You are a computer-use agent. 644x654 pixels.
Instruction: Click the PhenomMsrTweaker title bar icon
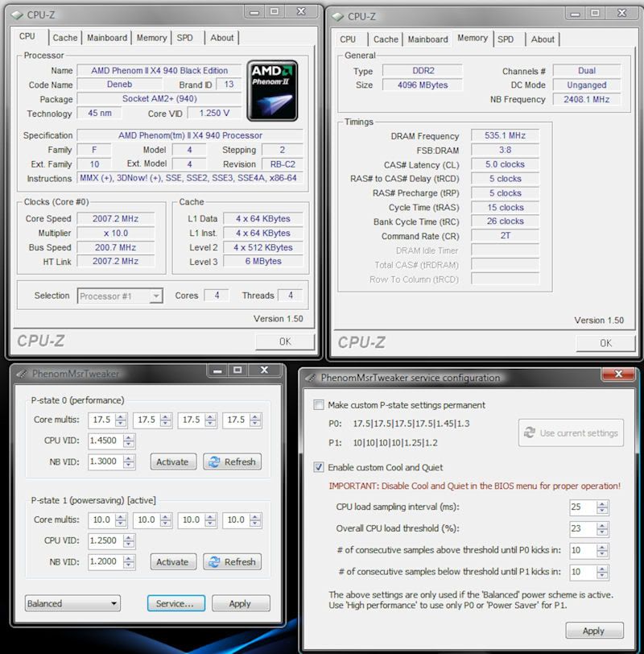tap(22, 374)
